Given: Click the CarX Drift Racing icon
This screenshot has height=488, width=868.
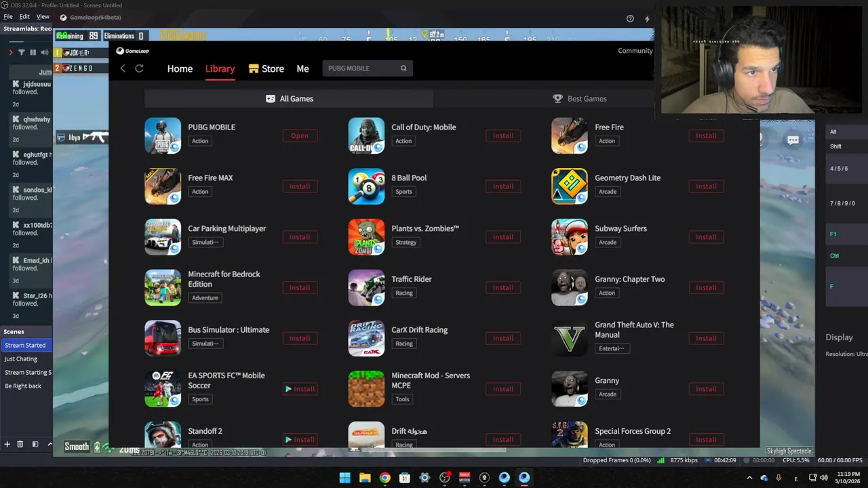Looking at the screenshot, I should pos(366,338).
